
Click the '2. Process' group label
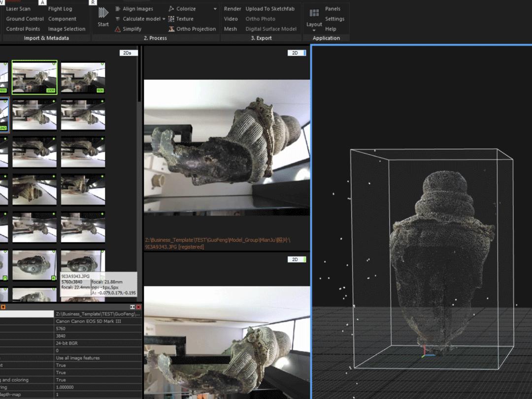[x=155, y=38]
